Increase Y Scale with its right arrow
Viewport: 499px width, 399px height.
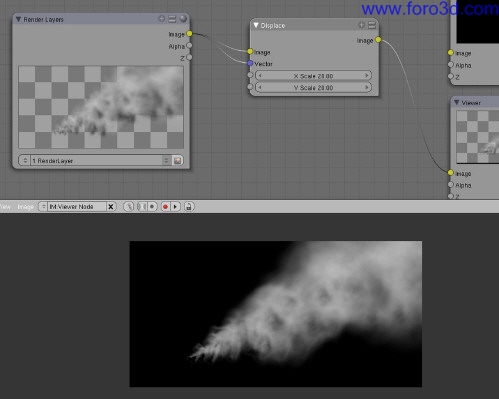[x=367, y=88]
